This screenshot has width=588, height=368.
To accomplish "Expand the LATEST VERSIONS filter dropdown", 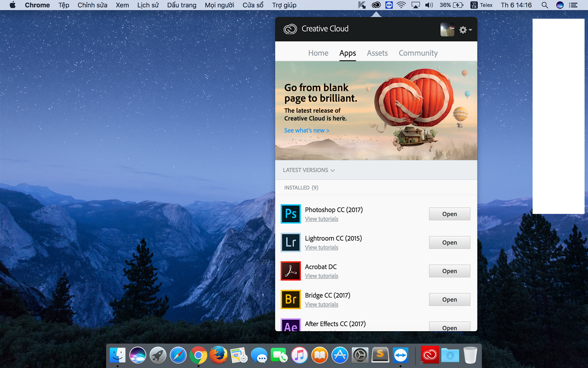I will [x=309, y=170].
